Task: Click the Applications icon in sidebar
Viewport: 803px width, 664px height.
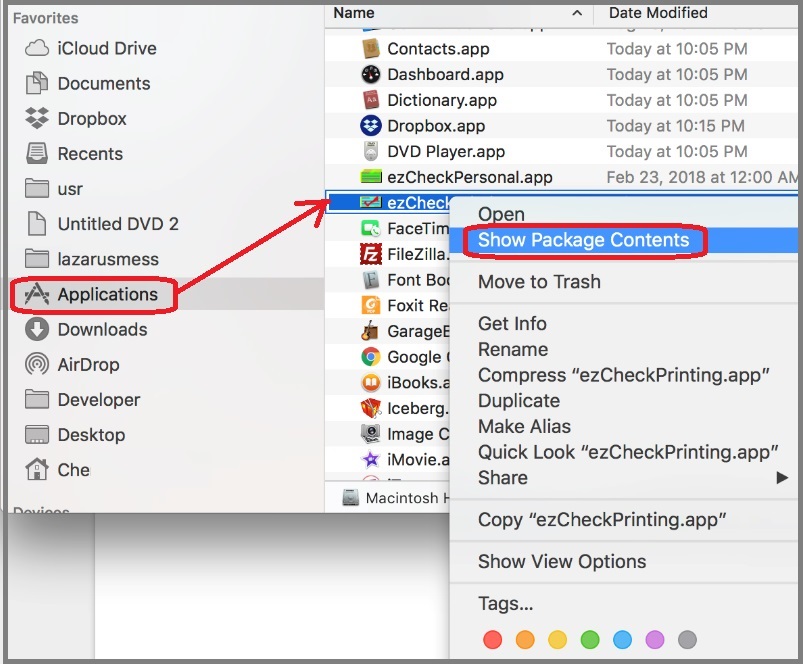Action: [37, 295]
